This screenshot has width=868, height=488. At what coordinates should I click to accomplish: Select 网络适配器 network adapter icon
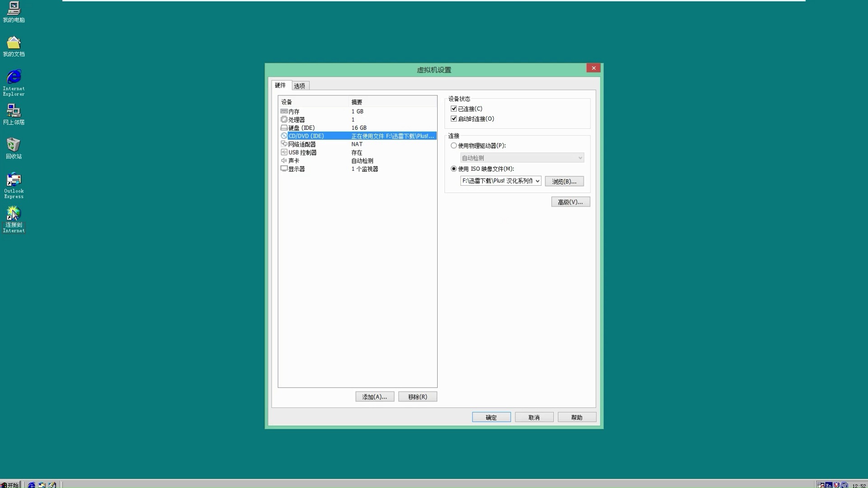(284, 144)
